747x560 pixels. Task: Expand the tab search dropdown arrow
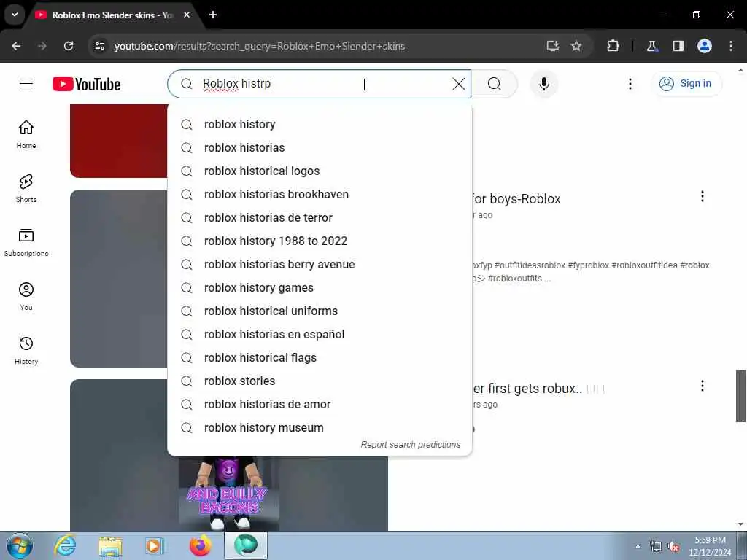tap(15, 15)
